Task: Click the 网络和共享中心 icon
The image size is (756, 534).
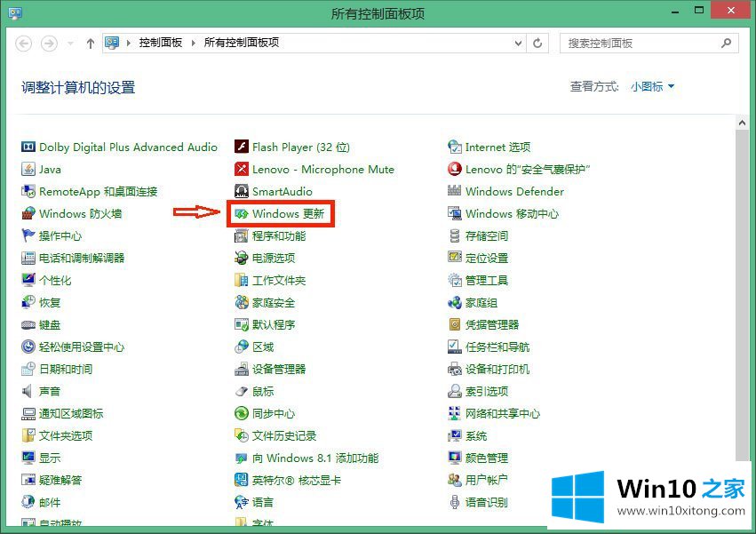Action: (x=454, y=413)
